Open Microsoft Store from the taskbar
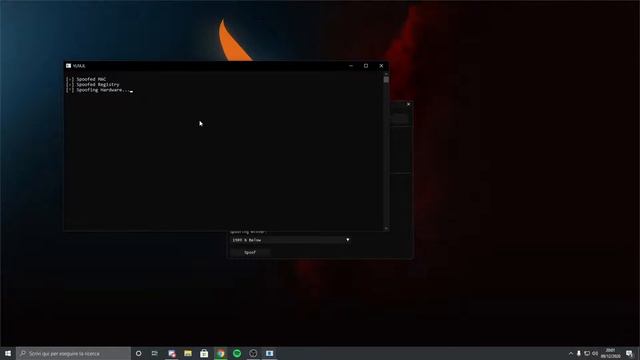This screenshot has height=360, width=640. (x=204, y=353)
